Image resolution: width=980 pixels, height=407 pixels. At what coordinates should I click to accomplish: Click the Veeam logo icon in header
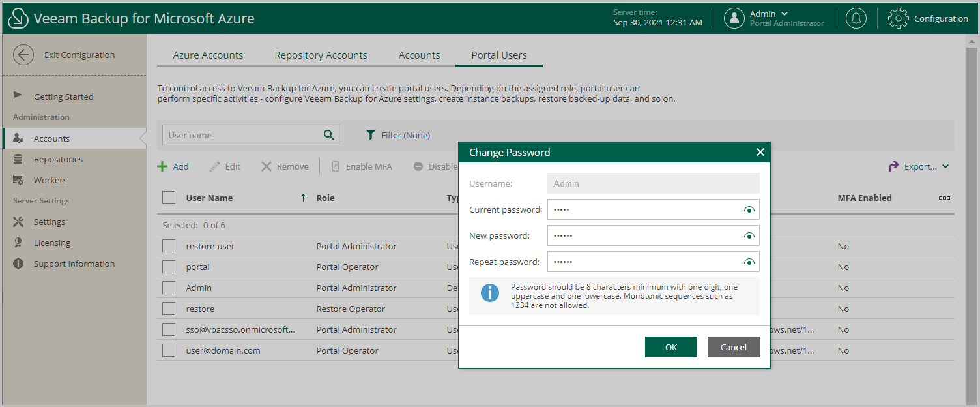pos(18,19)
